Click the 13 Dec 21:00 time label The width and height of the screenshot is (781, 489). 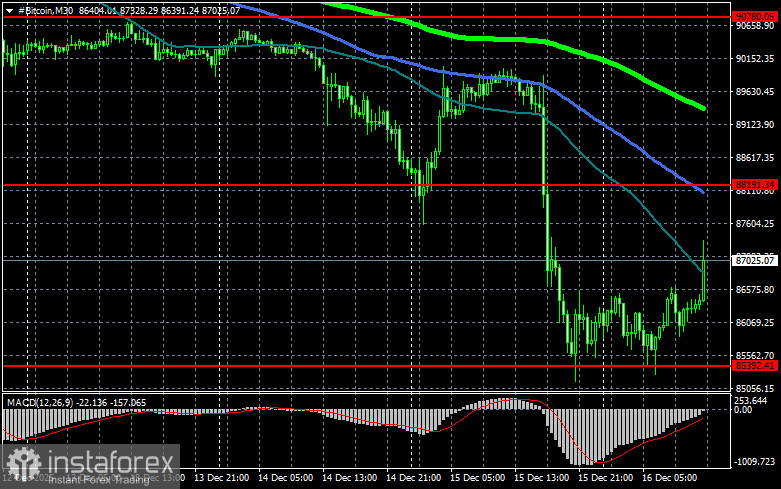point(222,478)
